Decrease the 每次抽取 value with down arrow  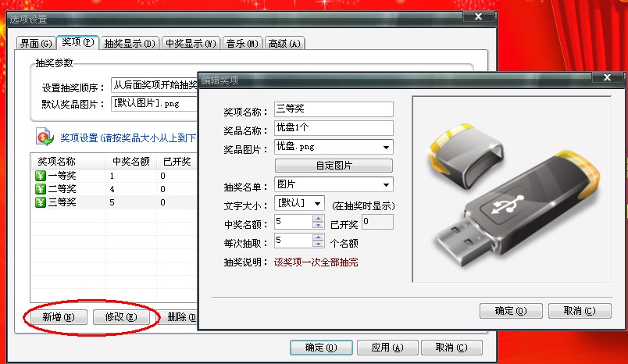[317, 245]
